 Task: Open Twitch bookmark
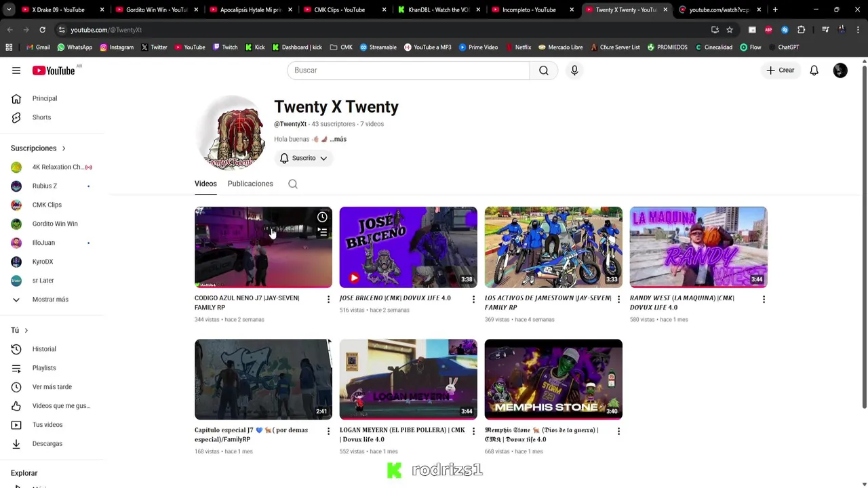click(x=225, y=47)
